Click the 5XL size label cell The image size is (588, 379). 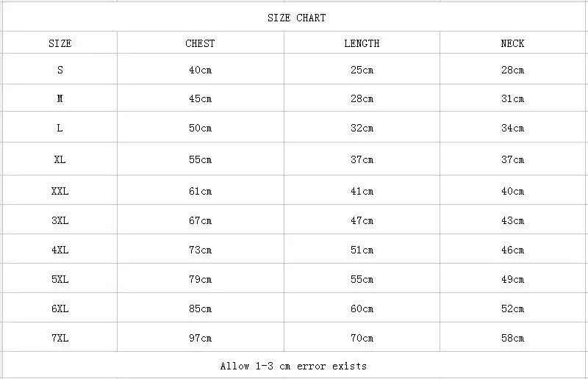[60, 278]
